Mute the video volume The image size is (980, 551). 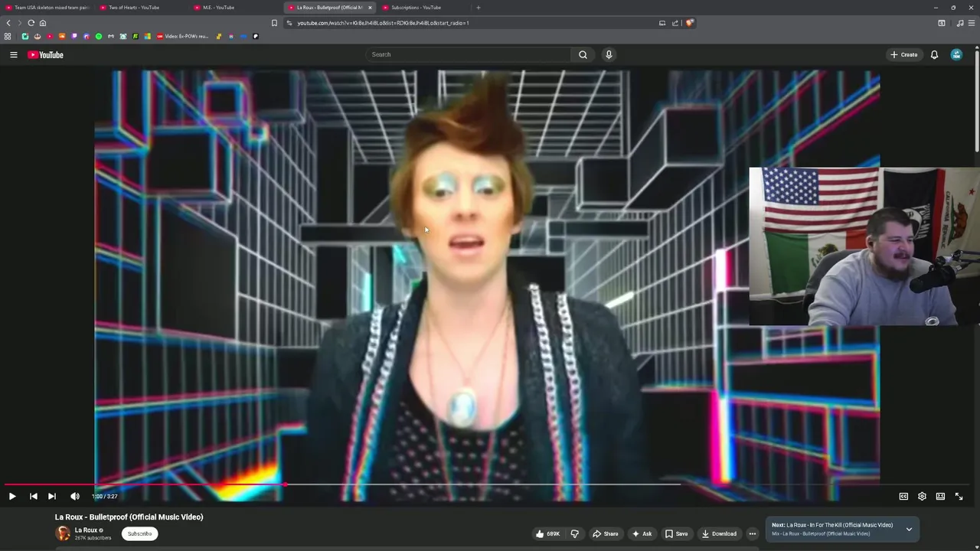(x=75, y=496)
